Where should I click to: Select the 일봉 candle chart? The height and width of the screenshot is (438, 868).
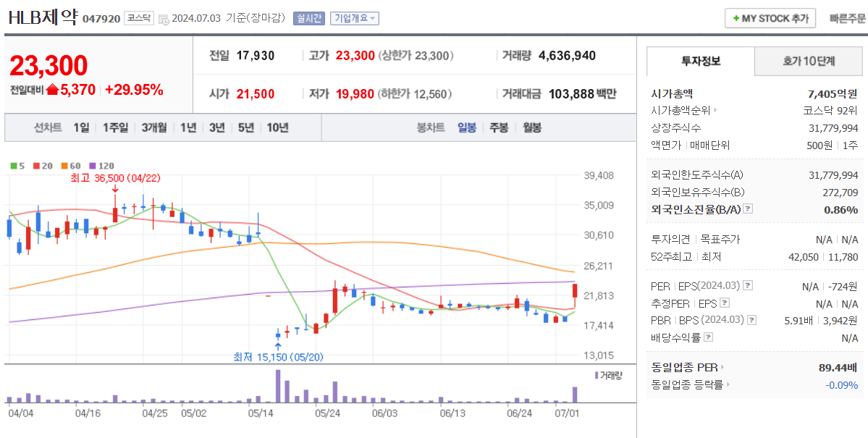[467, 128]
